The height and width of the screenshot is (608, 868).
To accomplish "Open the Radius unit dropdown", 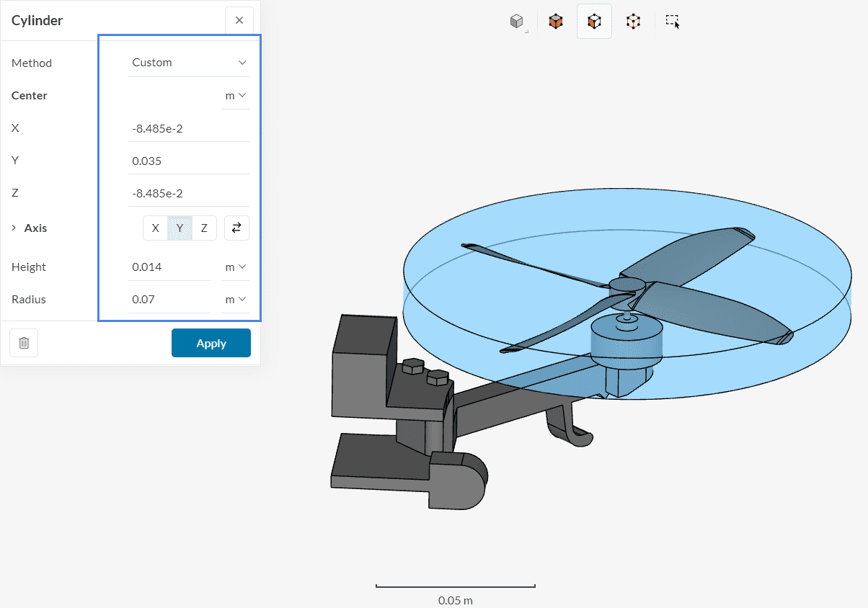I will pyautogui.click(x=235, y=299).
